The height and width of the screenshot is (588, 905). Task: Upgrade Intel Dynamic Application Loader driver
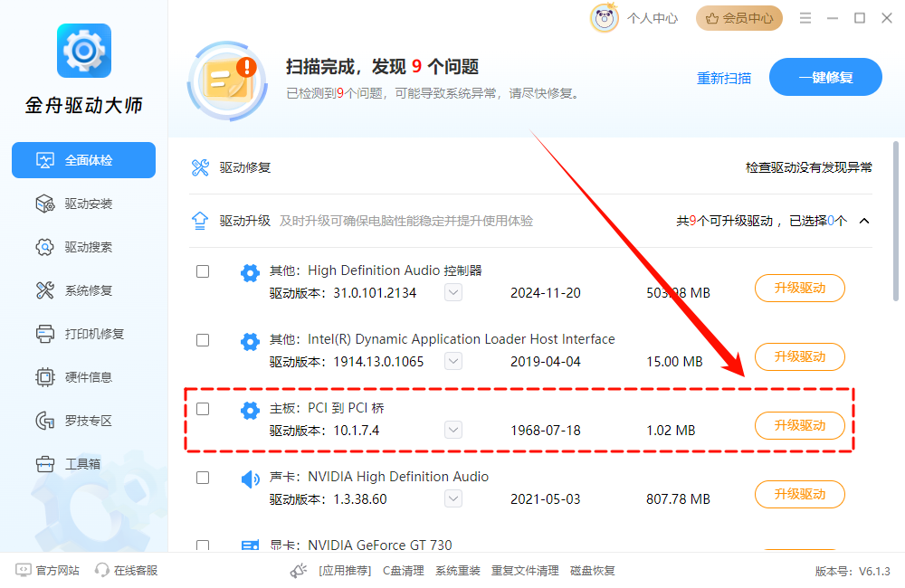(800, 356)
